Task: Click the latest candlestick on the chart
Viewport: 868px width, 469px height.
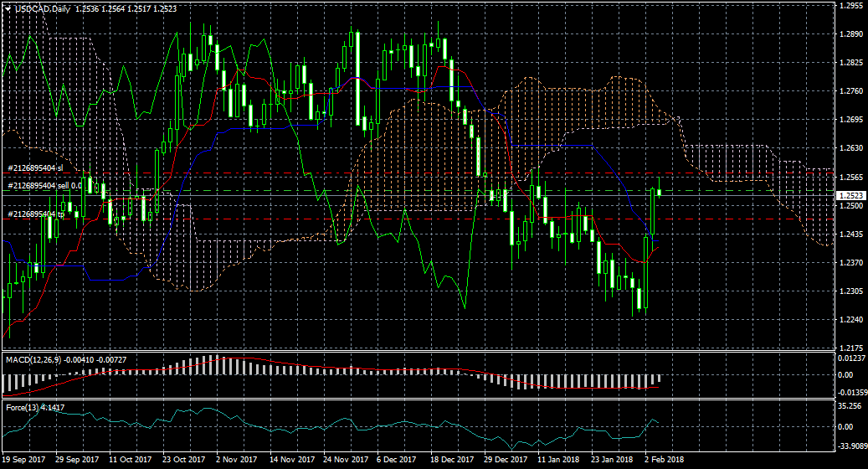Action: [x=659, y=192]
